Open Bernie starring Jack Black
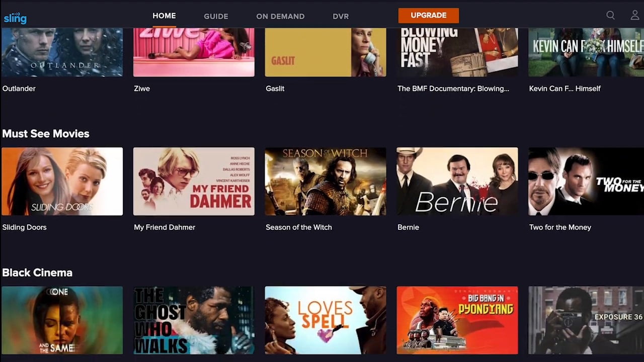The image size is (644, 362). coord(457,182)
